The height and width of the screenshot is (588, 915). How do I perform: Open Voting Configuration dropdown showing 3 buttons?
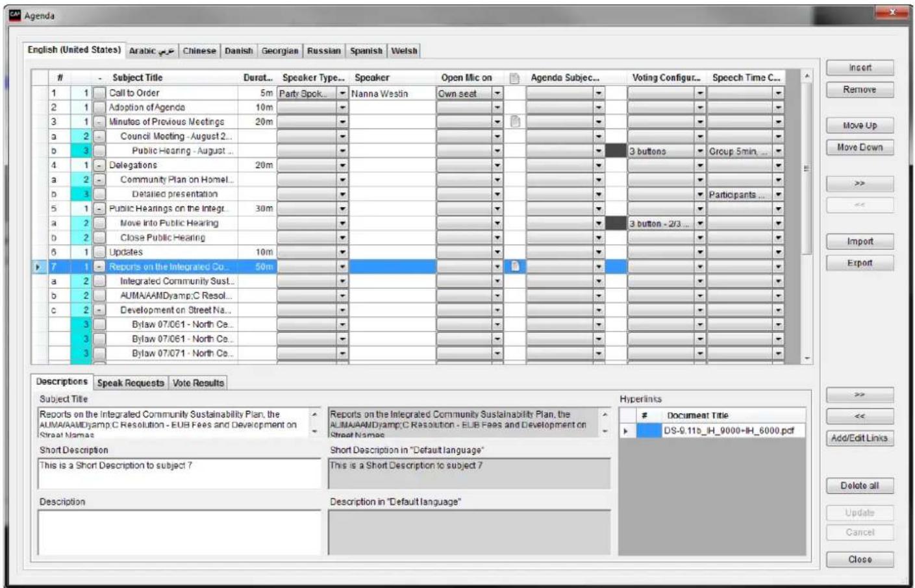[x=700, y=151]
